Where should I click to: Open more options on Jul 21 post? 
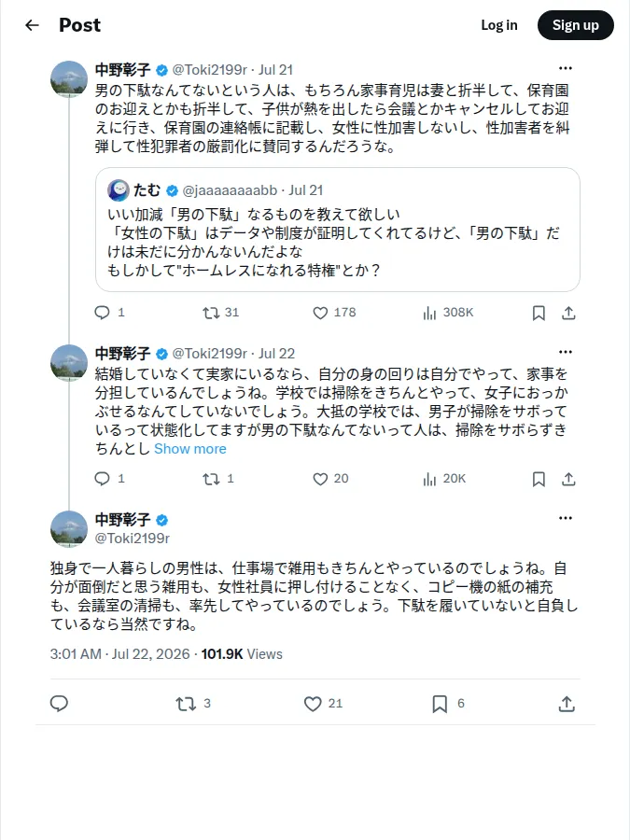coord(566,68)
